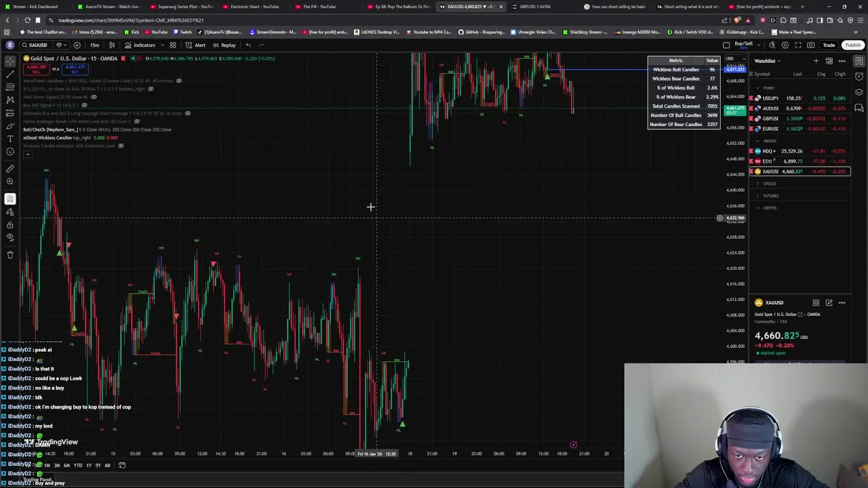Open the Indicators dialog
Viewport: 868px width, 488px height.
pos(140,45)
